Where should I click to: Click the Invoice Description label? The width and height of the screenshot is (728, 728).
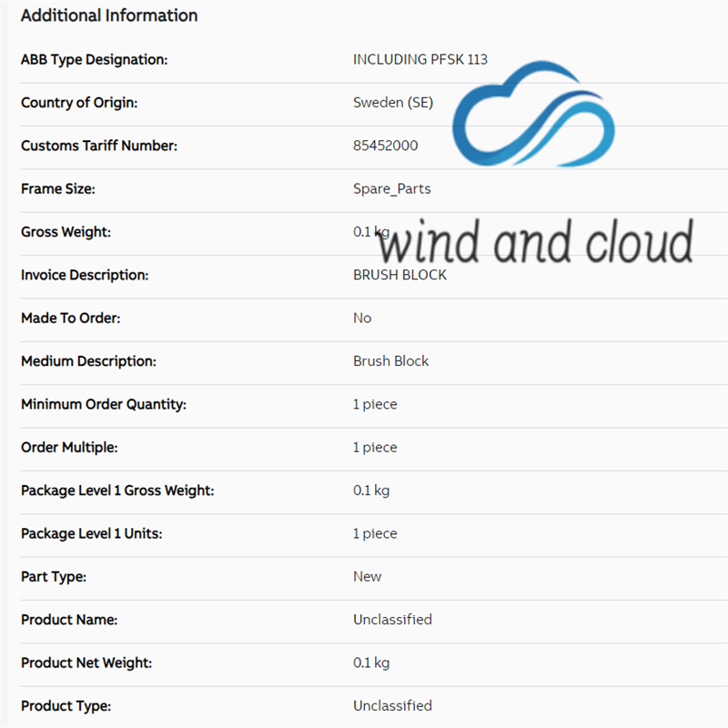pyautogui.click(x=85, y=275)
